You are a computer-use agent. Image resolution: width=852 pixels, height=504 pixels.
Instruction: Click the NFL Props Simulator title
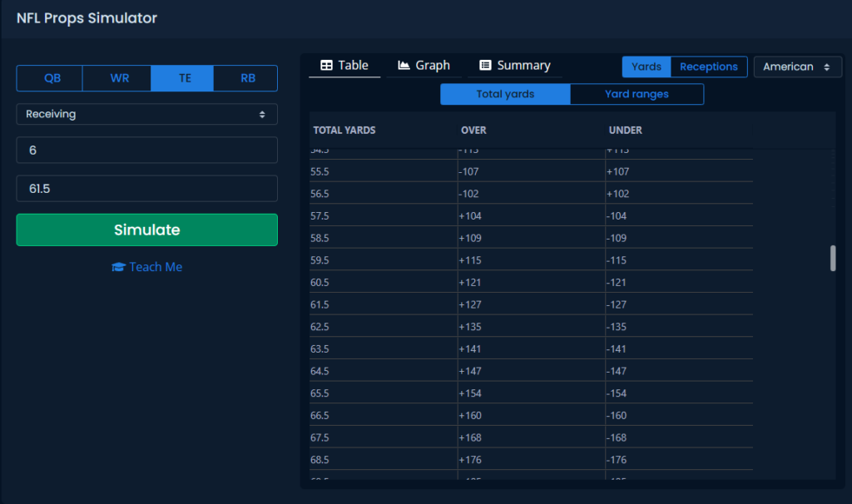click(x=87, y=18)
